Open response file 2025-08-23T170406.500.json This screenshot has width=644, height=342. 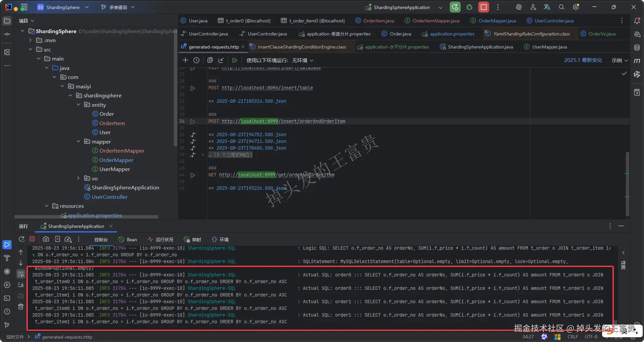tap(251, 148)
